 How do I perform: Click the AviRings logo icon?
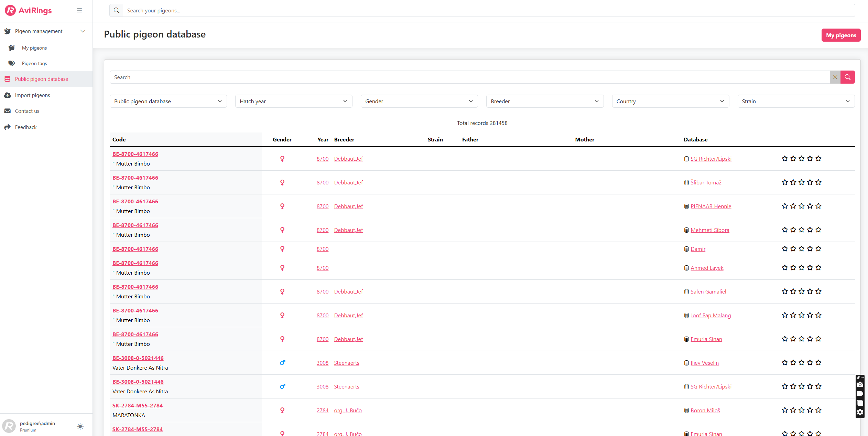click(10, 10)
